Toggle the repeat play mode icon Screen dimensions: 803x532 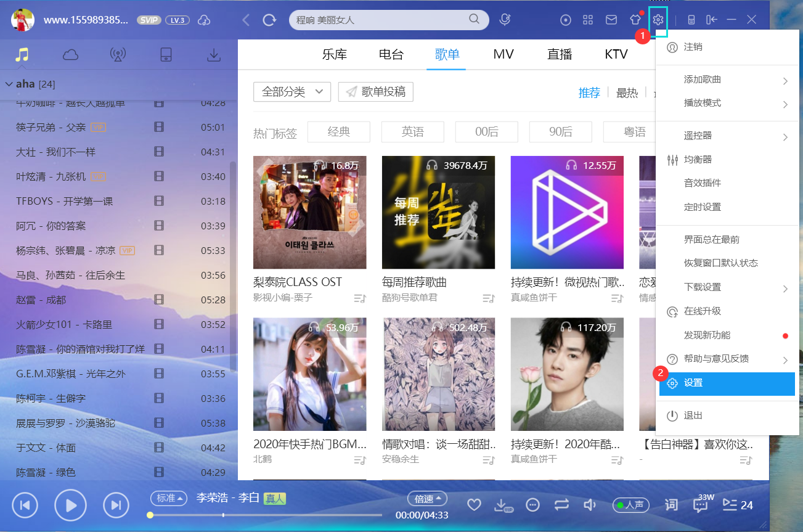click(561, 505)
